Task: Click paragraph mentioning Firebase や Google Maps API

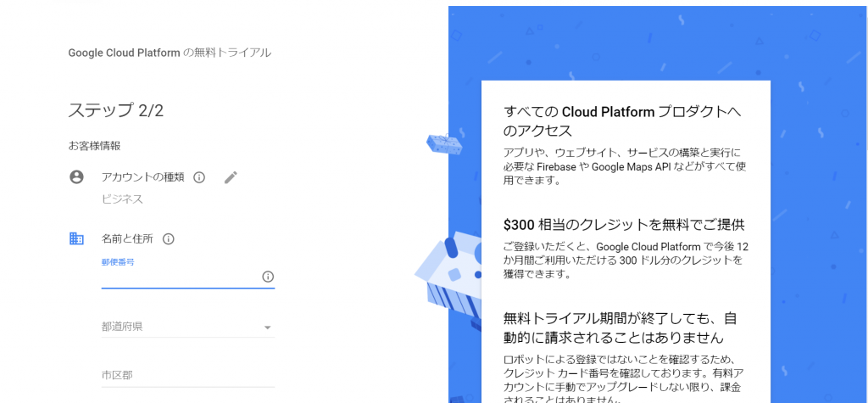Action: [x=626, y=166]
